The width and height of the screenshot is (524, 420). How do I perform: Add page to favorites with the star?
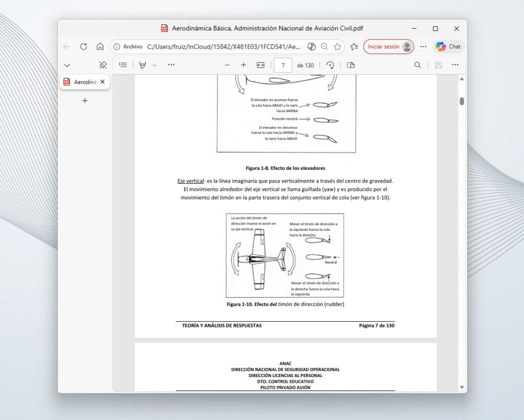(x=337, y=47)
